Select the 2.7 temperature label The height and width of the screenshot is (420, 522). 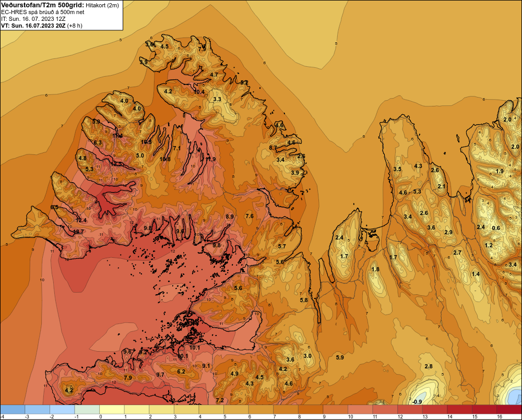click(457, 253)
